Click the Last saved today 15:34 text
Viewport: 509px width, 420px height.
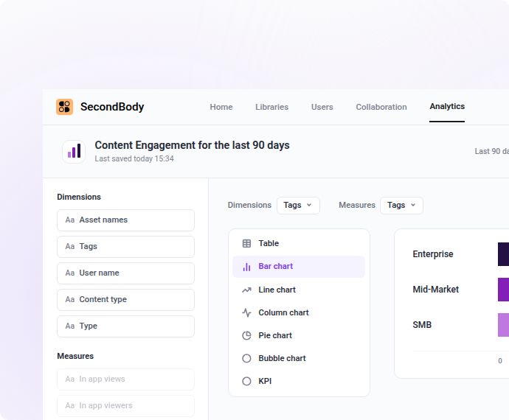coord(134,158)
